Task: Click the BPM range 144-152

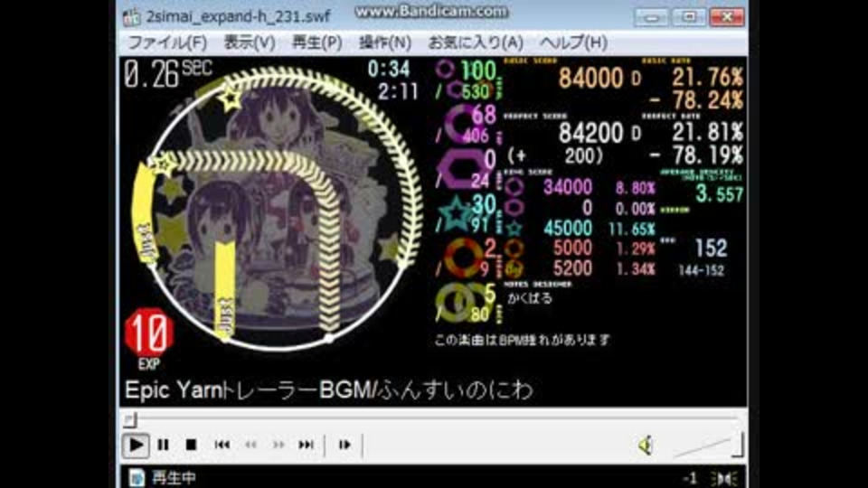Action: coord(702,270)
